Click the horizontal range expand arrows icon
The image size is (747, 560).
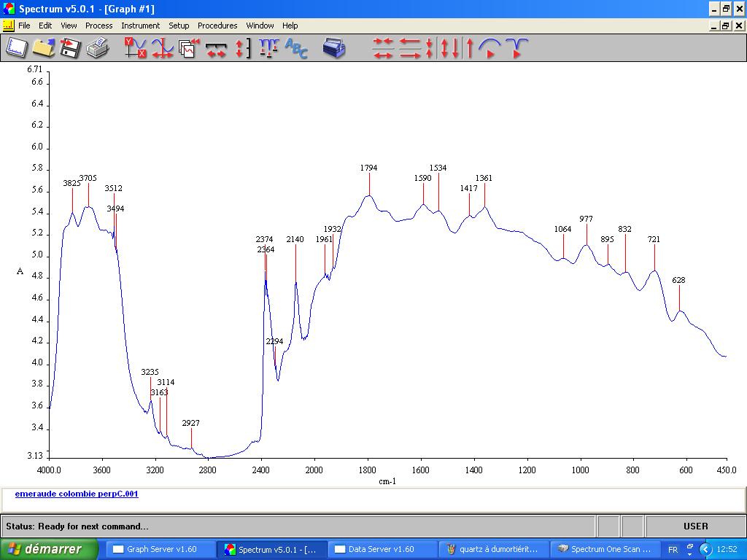tap(216, 48)
